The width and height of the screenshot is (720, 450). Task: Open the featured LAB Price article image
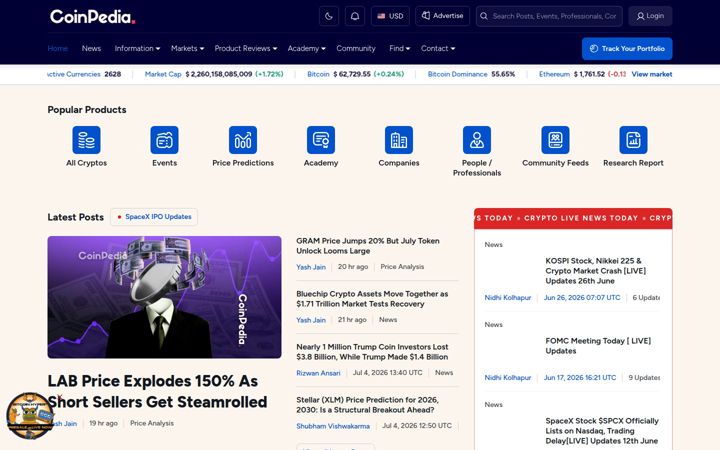[164, 297]
